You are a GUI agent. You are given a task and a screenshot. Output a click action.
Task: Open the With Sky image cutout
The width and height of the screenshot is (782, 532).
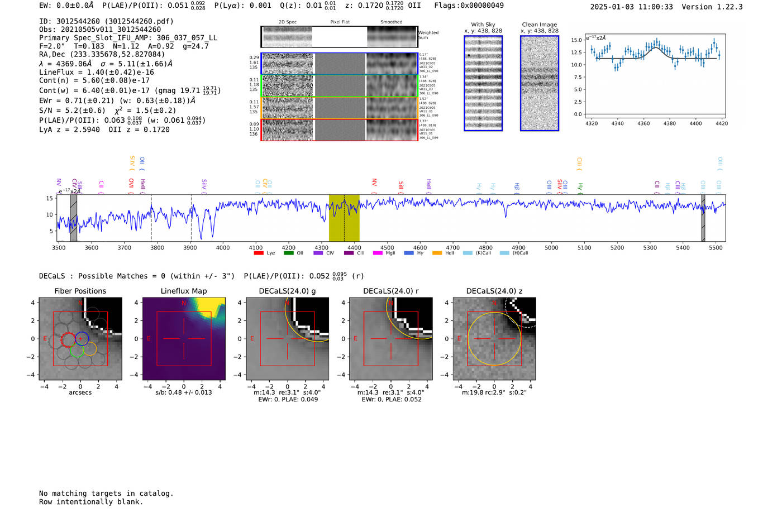click(x=483, y=83)
